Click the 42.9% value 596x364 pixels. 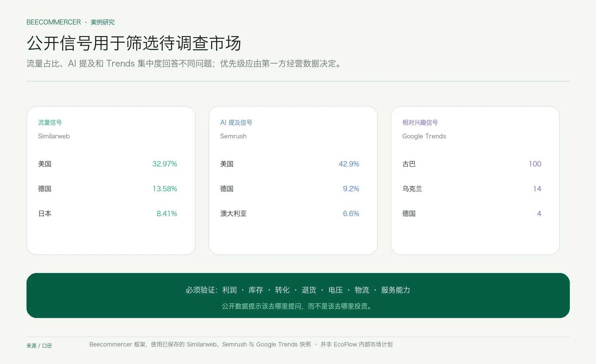click(x=349, y=164)
